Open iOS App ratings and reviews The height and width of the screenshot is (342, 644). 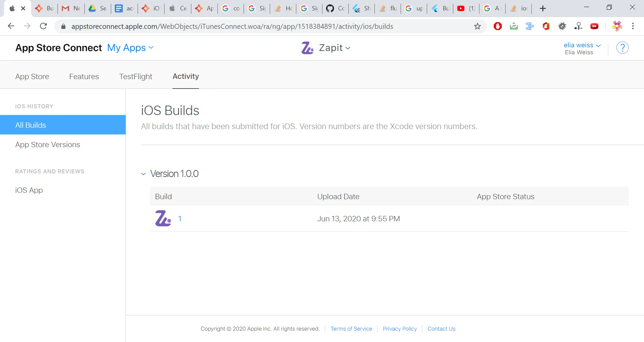pos(29,190)
